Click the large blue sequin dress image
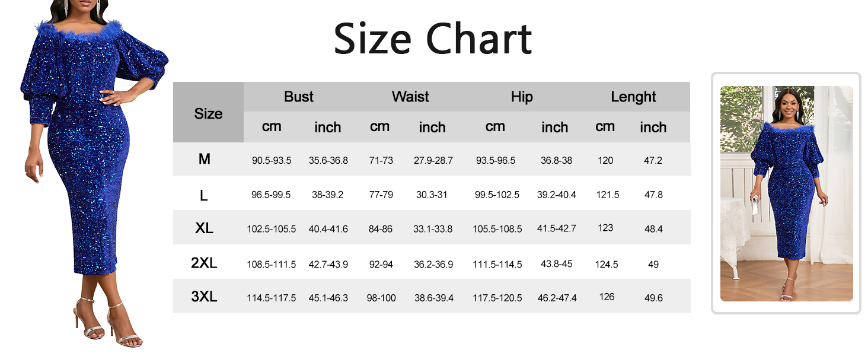 coord(89,172)
